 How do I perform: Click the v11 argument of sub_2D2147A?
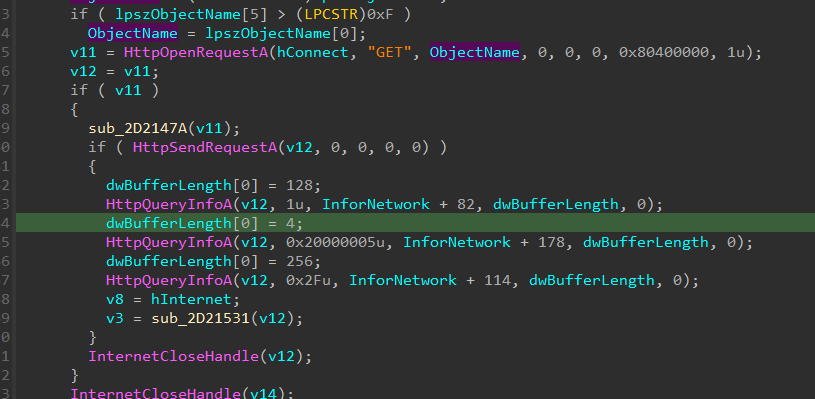(209, 128)
